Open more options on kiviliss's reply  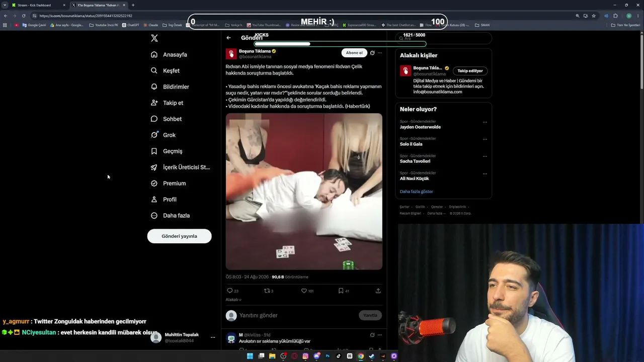pyautogui.click(x=380, y=335)
